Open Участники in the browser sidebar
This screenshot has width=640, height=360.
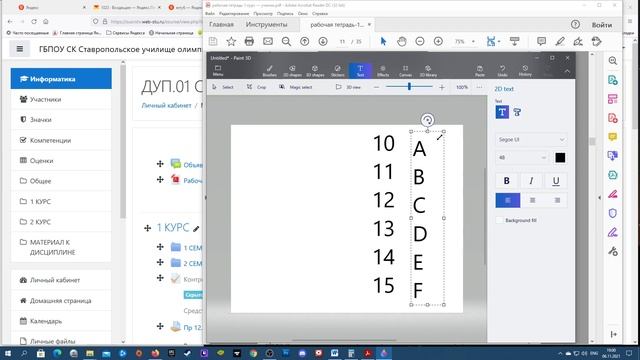61,99
